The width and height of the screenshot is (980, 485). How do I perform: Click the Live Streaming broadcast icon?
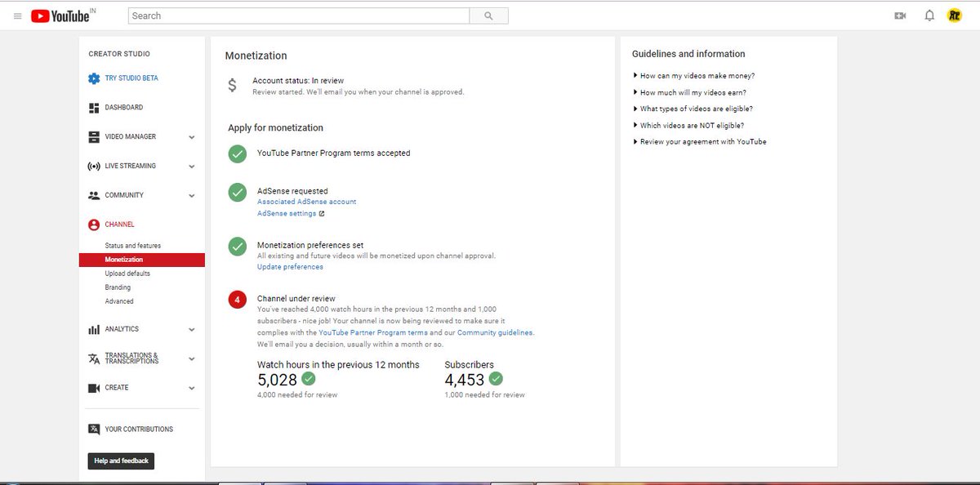94,167
